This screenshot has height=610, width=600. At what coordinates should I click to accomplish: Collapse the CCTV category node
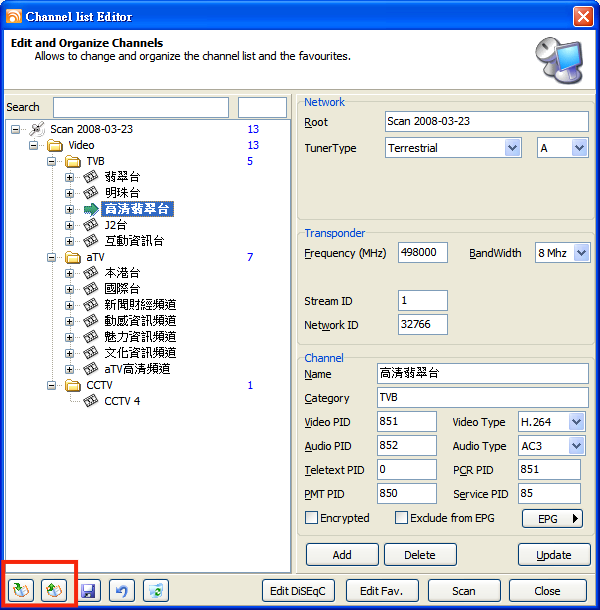tap(51, 386)
